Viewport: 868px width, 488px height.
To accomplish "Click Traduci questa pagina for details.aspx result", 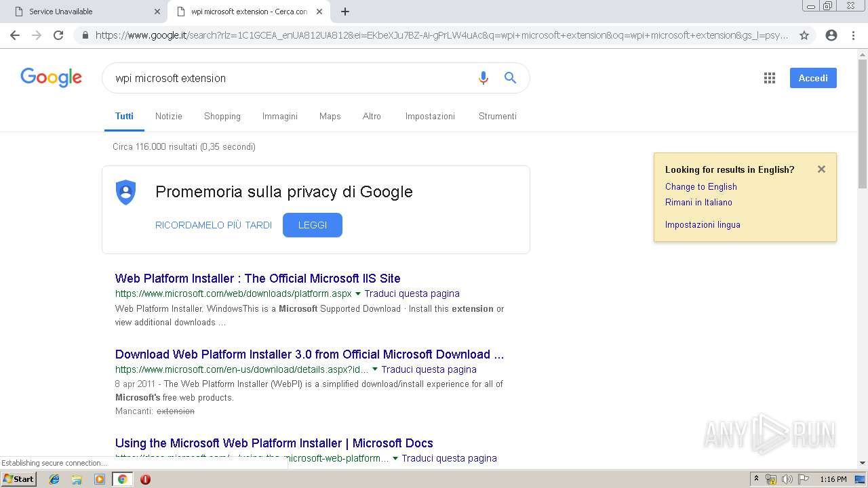I will [x=429, y=369].
